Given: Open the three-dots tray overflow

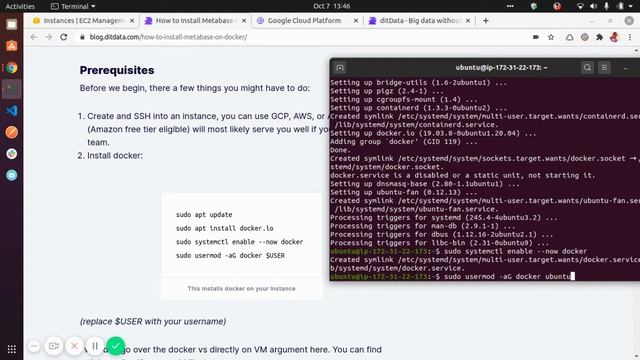Looking at the screenshot, I should pos(510,6).
